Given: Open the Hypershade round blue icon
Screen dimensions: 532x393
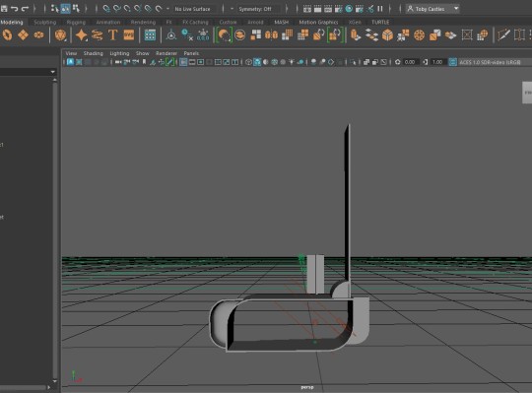Looking at the screenshot, I should (x=349, y=9).
